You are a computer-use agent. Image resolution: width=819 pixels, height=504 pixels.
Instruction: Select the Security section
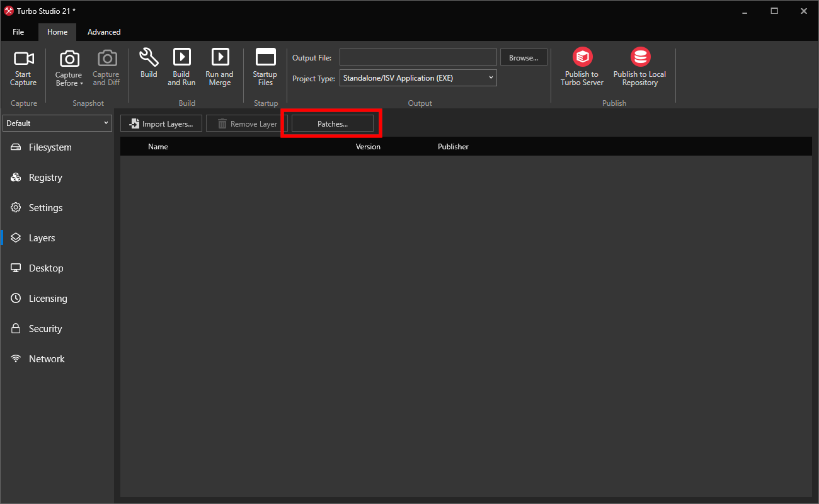pyautogui.click(x=45, y=328)
